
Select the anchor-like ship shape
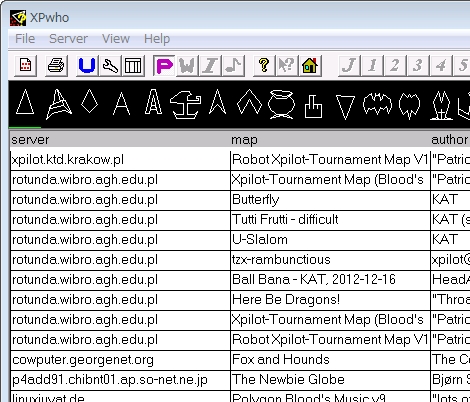pyautogui.click(x=185, y=105)
